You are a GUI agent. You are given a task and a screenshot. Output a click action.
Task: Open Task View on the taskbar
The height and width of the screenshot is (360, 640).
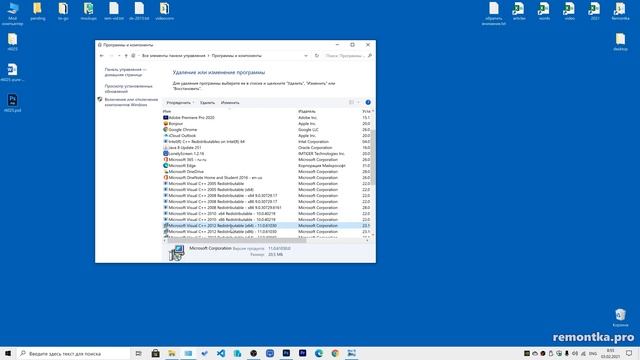click(139, 353)
